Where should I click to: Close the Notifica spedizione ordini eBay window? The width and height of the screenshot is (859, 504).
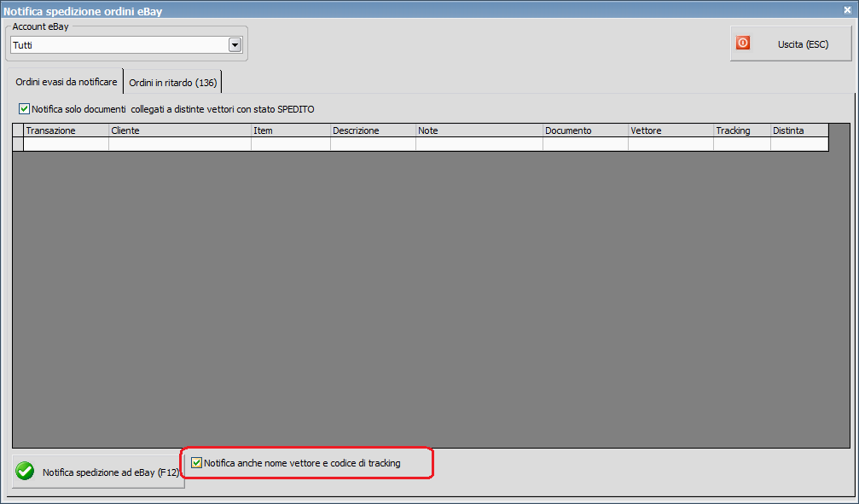(848, 10)
